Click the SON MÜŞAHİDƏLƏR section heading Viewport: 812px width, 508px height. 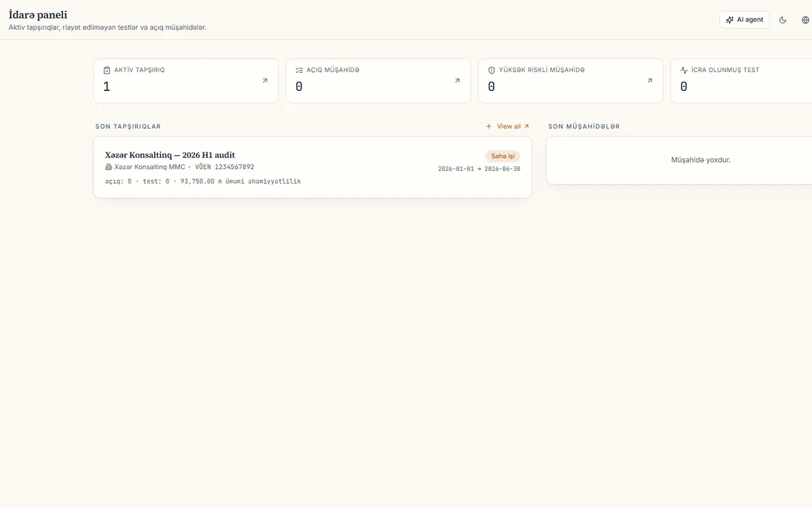coord(584,126)
